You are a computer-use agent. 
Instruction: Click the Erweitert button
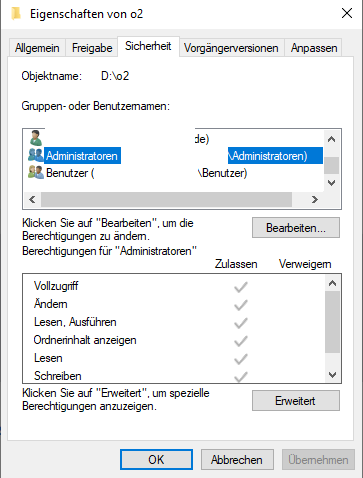click(296, 401)
